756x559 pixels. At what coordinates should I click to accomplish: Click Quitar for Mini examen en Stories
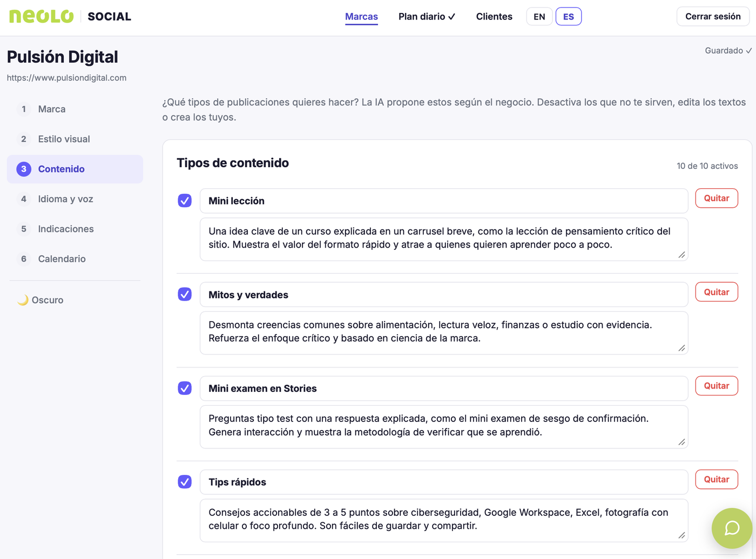tap(717, 386)
